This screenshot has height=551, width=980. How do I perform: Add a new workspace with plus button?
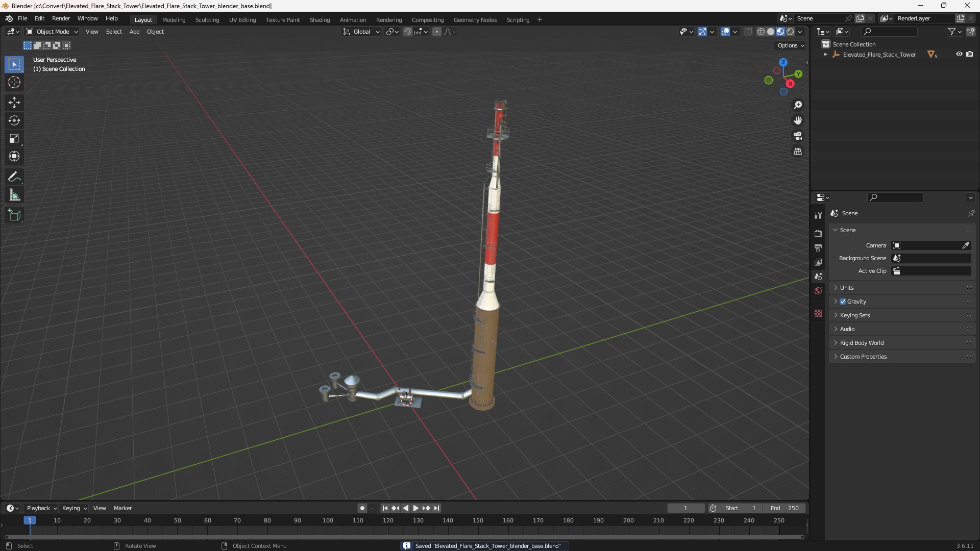coord(540,19)
